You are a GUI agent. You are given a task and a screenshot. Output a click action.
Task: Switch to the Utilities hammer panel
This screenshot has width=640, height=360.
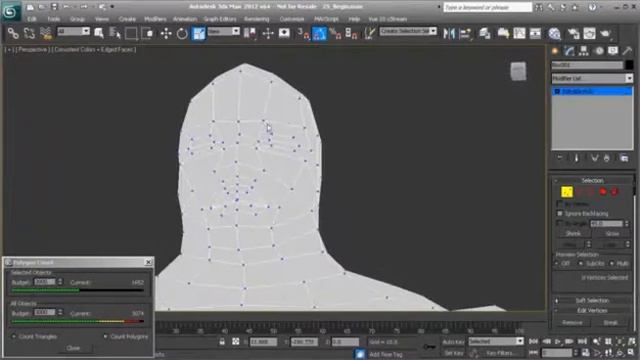pos(627,51)
